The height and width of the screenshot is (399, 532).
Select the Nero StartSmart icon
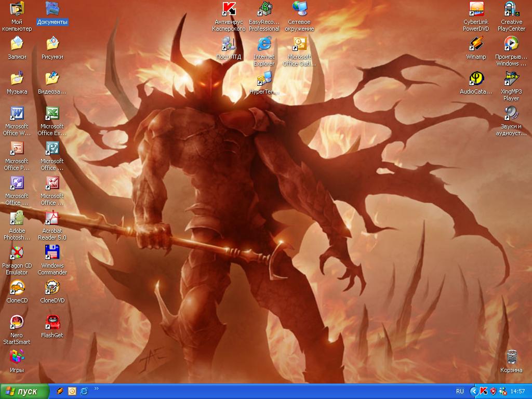point(17,322)
